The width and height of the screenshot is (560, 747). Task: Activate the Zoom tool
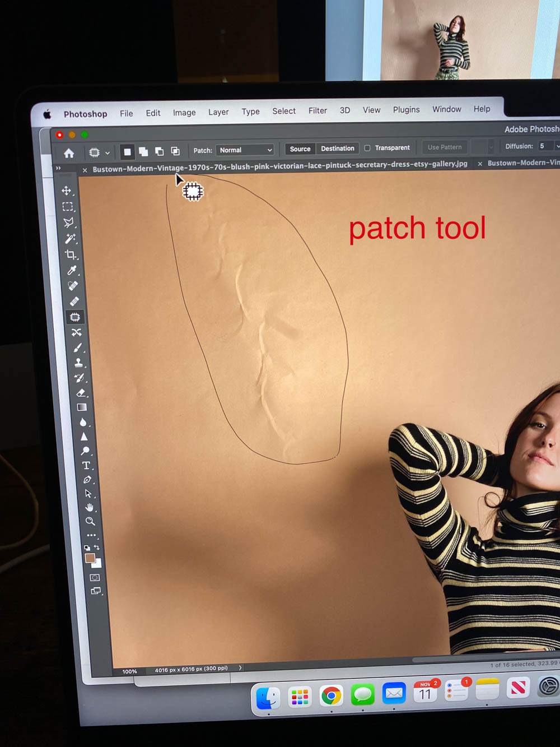coord(90,522)
